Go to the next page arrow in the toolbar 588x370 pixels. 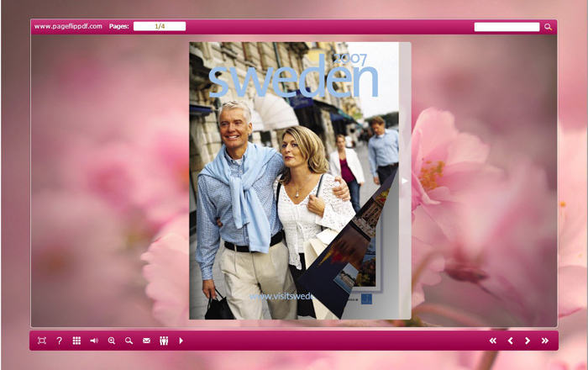[528, 341]
